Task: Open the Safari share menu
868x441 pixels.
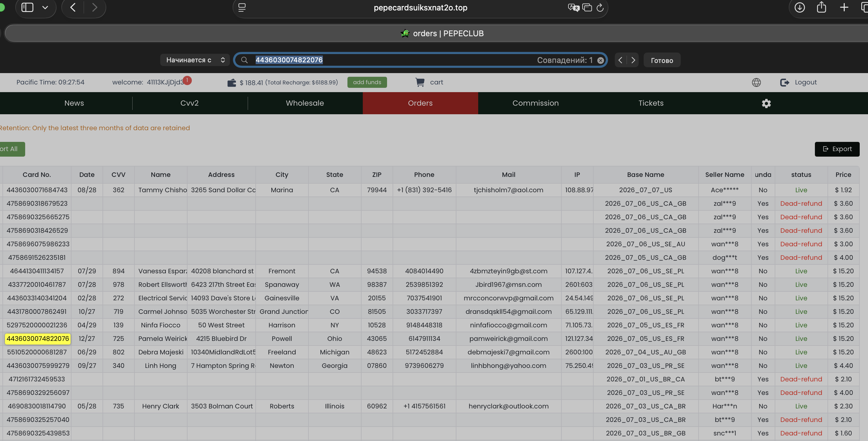Action: tap(821, 7)
